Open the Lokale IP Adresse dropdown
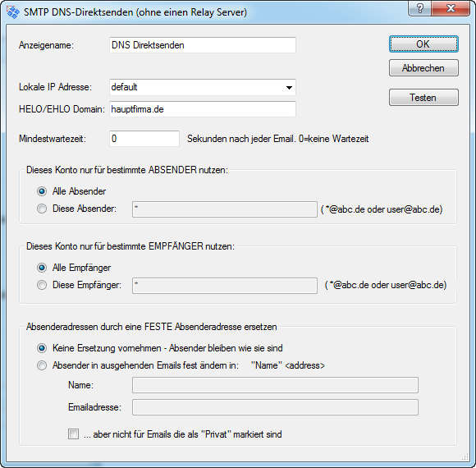476x468 pixels. pyautogui.click(x=289, y=88)
